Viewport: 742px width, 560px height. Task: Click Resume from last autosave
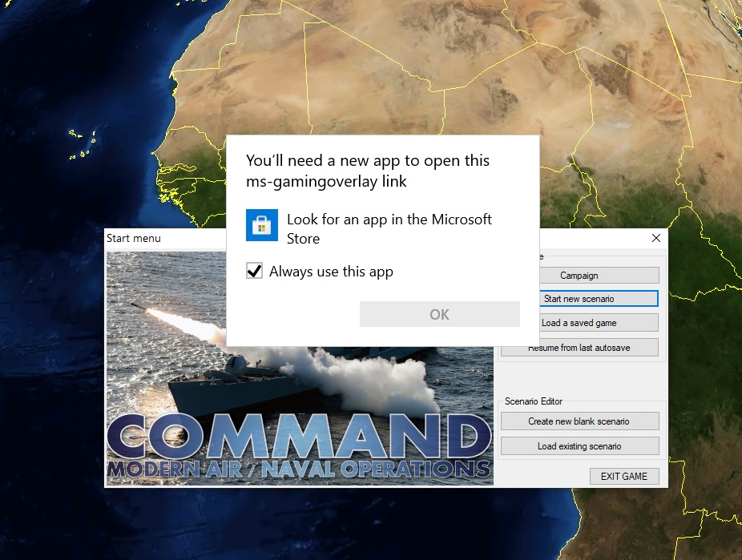coord(579,348)
